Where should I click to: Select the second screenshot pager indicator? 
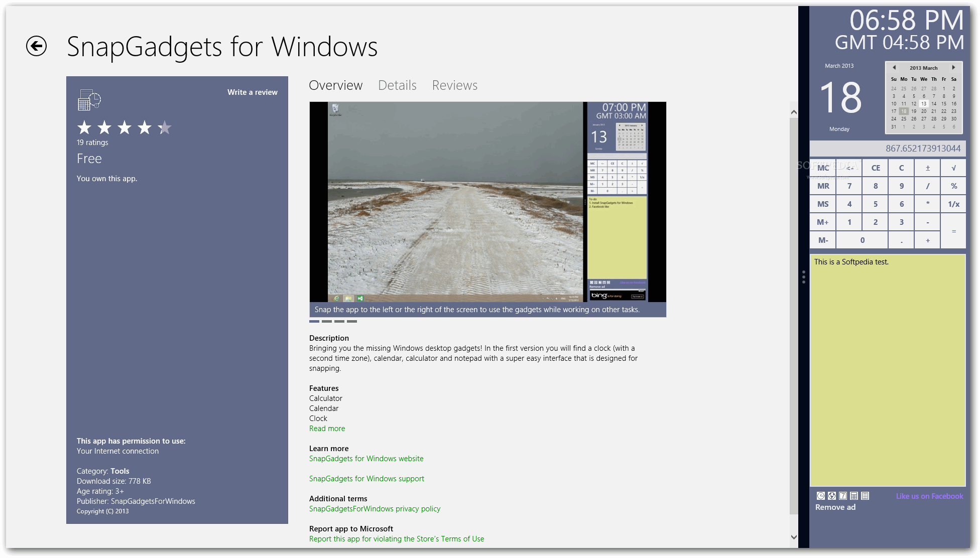[x=327, y=321]
